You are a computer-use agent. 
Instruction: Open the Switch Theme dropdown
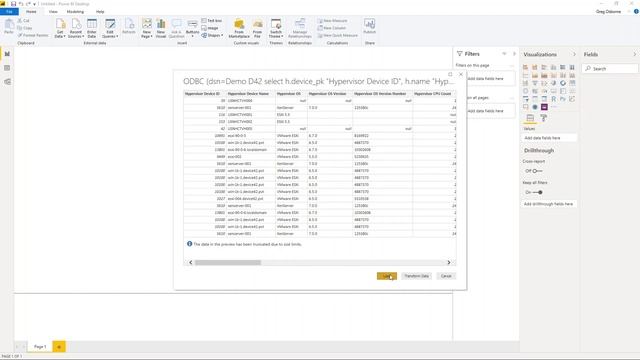click(276, 28)
